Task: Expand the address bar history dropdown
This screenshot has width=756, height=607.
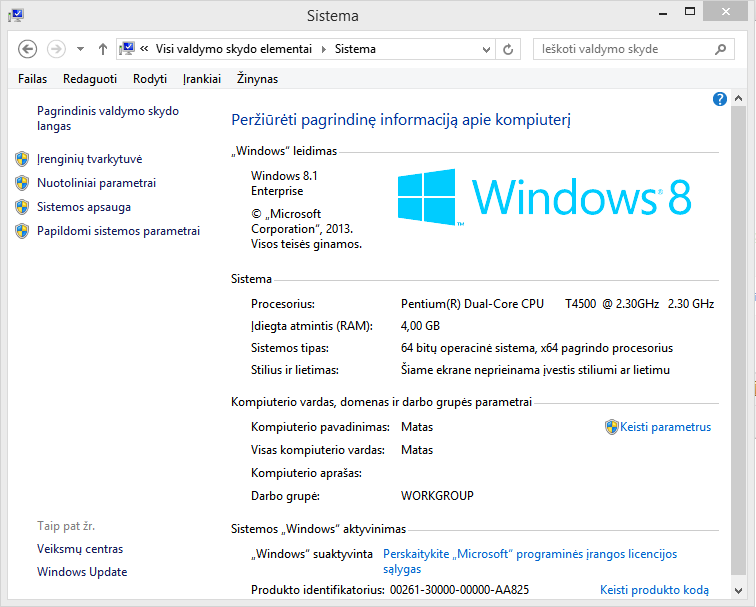Action: pos(486,49)
